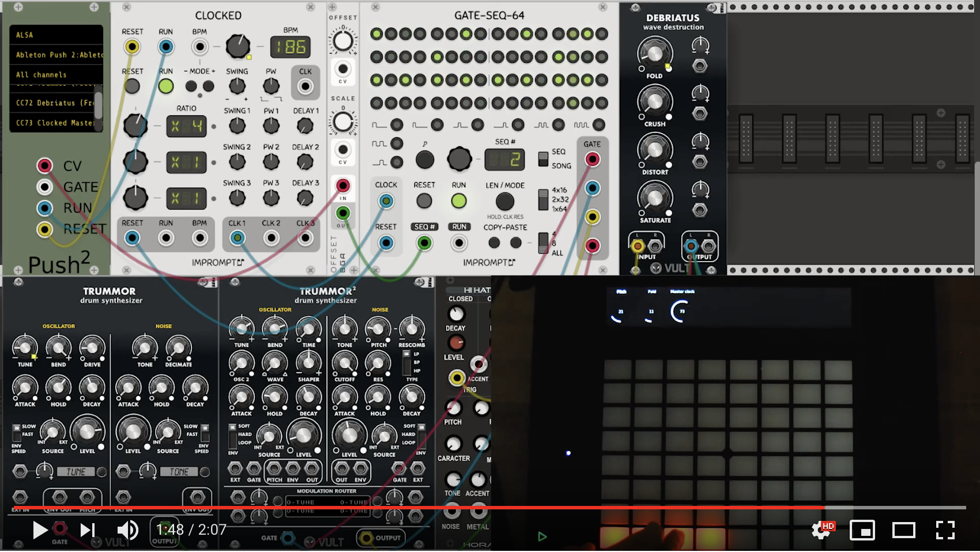Flip the SEQ/SONG switch on GATE-SEQ-64
980x552 pixels.
point(542,159)
